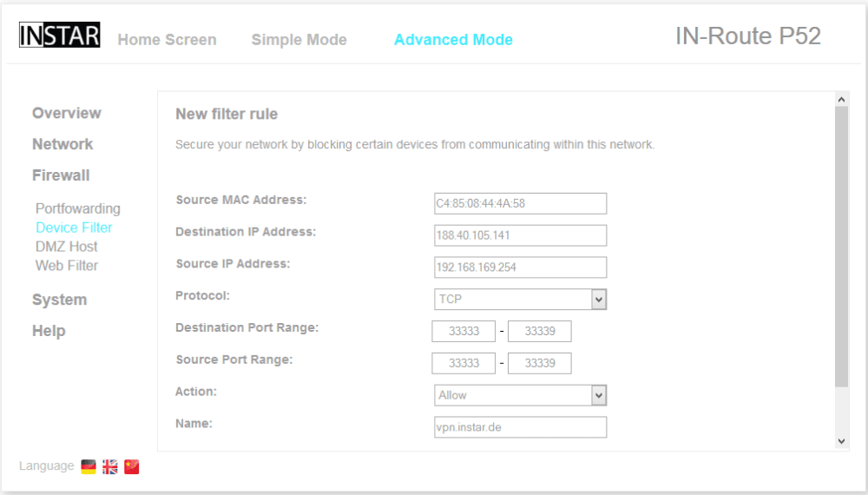
Task: Open the Web Filter page
Action: [x=67, y=266]
